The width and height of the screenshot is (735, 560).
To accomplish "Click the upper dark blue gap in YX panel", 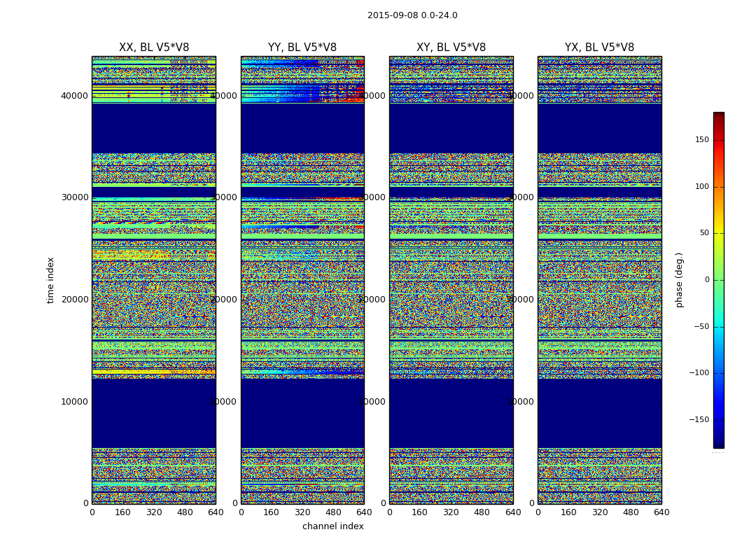I will pos(599,127).
